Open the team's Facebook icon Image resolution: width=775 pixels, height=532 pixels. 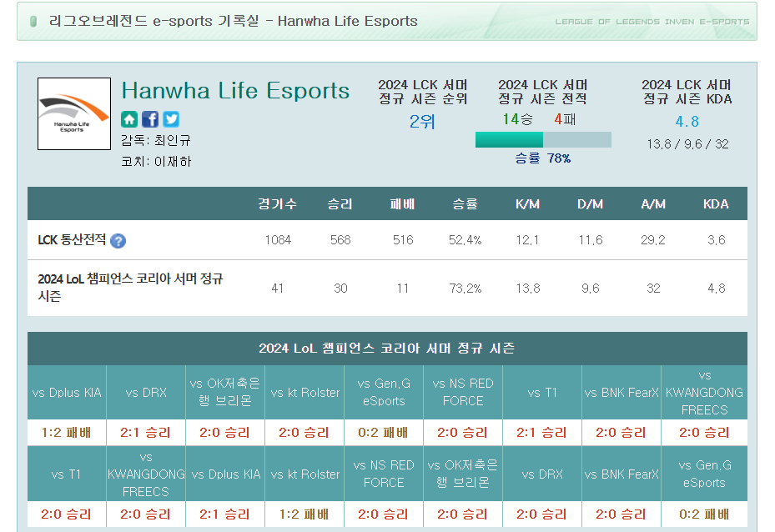150,119
